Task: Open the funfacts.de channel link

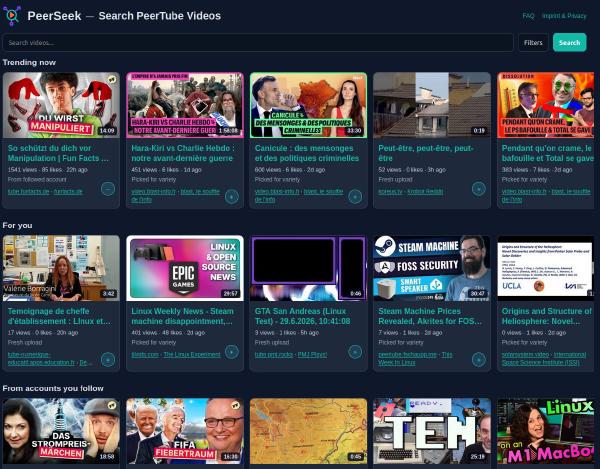Action: [x=68, y=192]
